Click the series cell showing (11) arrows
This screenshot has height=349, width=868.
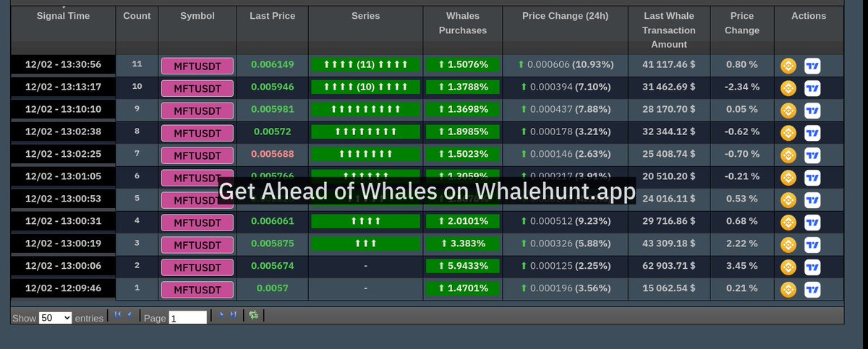coord(366,65)
